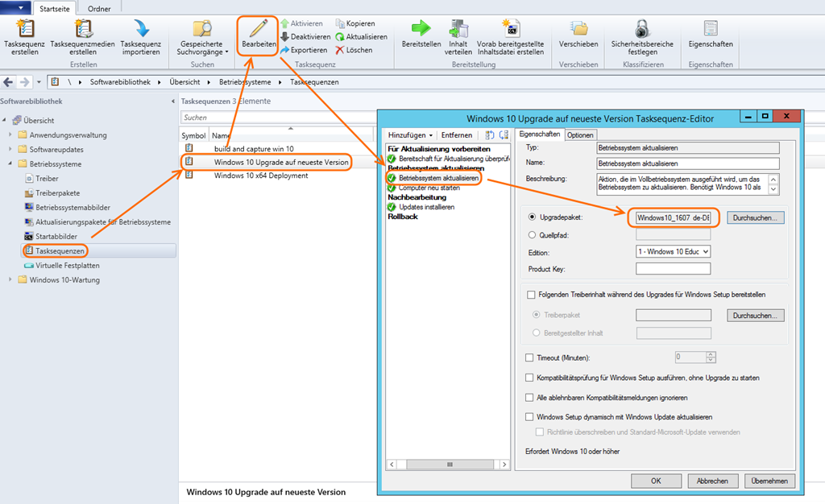This screenshot has height=504, width=825.
Task: Click the Product Key input field
Action: click(x=673, y=269)
